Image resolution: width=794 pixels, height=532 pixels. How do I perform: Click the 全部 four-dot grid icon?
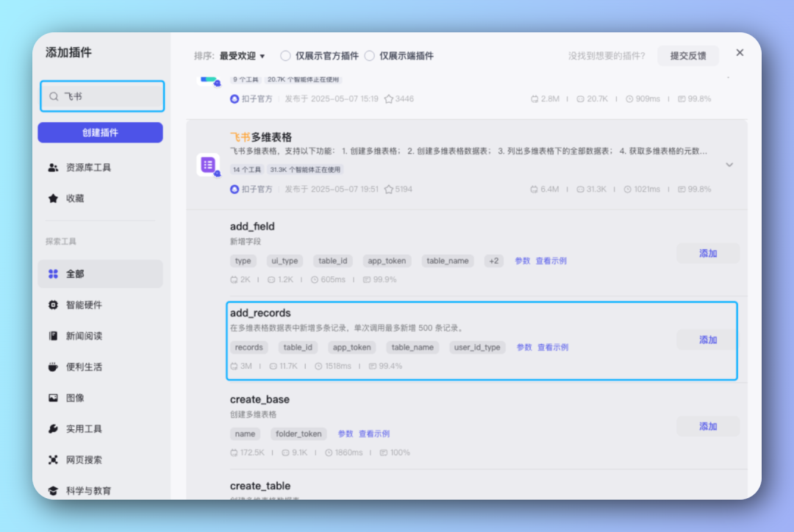tap(53, 274)
